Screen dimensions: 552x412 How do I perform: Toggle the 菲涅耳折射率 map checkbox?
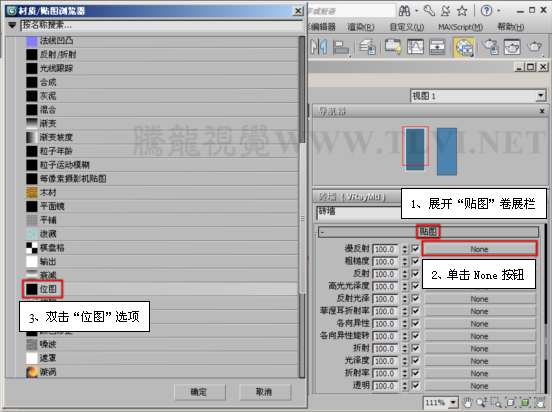(x=415, y=311)
